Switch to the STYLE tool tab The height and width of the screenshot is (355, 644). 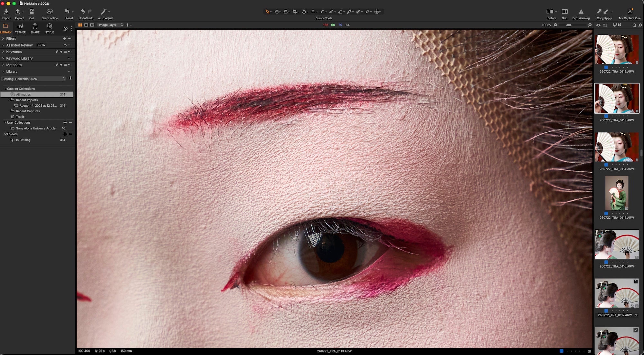click(50, 28)
